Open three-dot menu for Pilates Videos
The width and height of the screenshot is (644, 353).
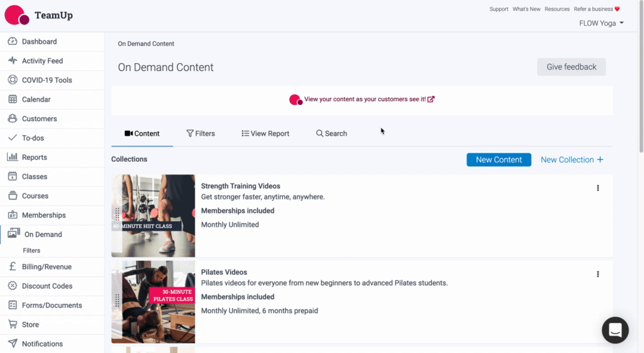coord(598,274)
